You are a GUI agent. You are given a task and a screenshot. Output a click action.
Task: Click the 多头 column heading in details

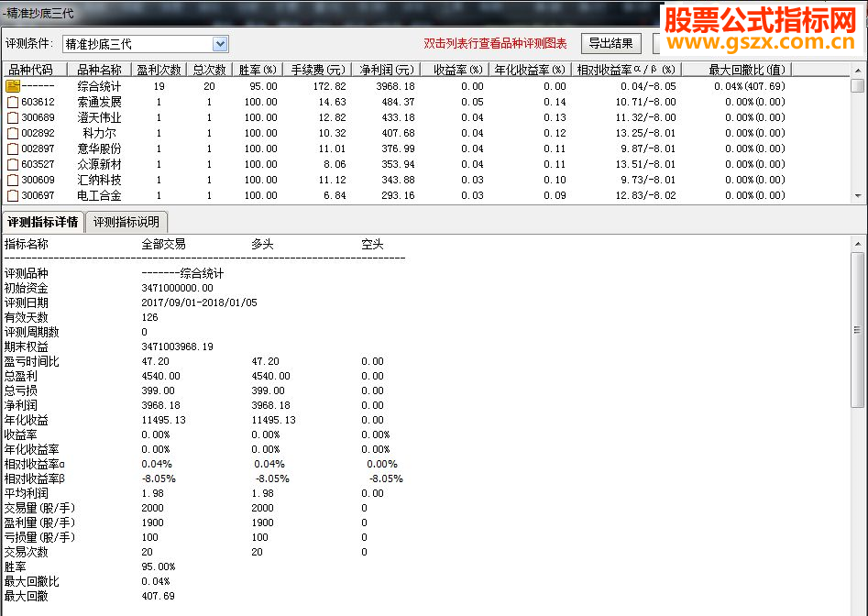point(262,244)
